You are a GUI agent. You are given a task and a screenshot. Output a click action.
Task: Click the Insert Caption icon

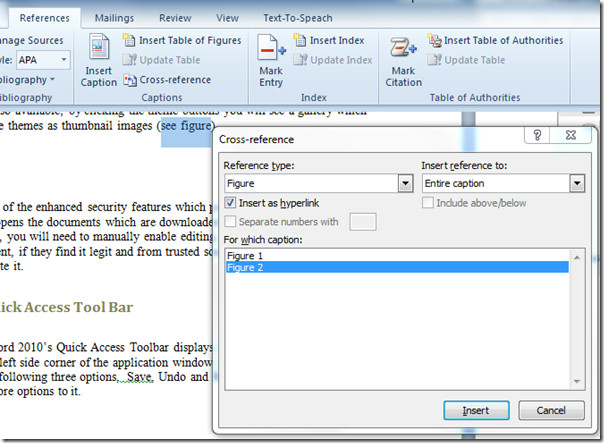[x=99, y=47]
